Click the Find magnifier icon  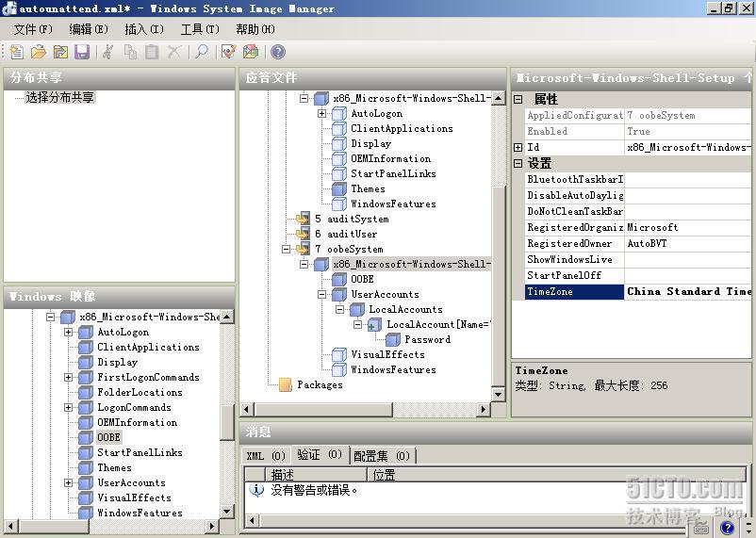pyautogui.click(x=202, y=52)
